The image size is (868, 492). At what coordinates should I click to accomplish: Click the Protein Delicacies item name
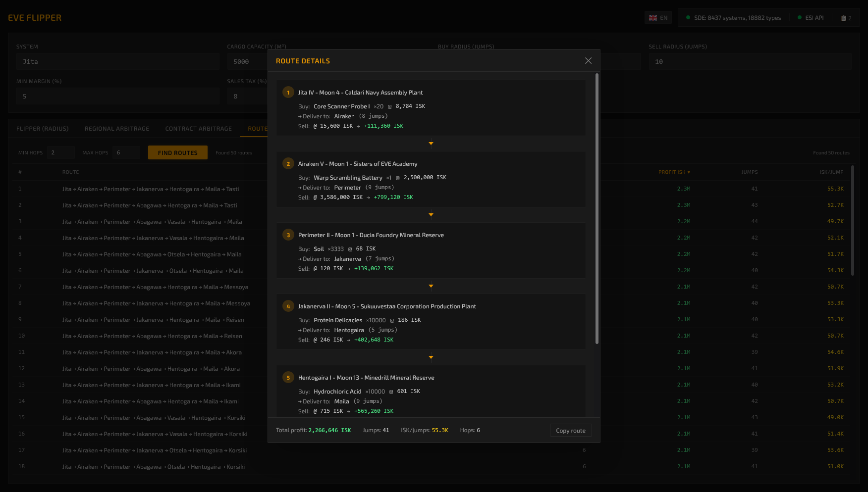coord(338,320)
